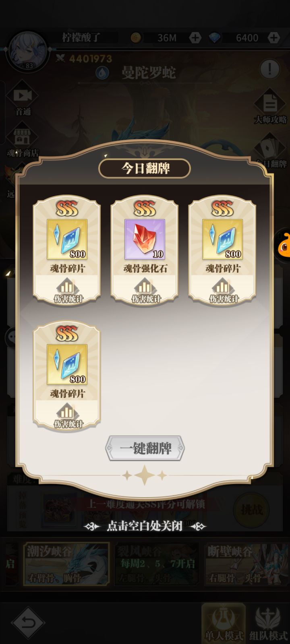The height and width of the screenshot is (644, 290).
Task: Open 伤害统计 on third card in top row
Action: pyautogui.click(x=223, y=291)
